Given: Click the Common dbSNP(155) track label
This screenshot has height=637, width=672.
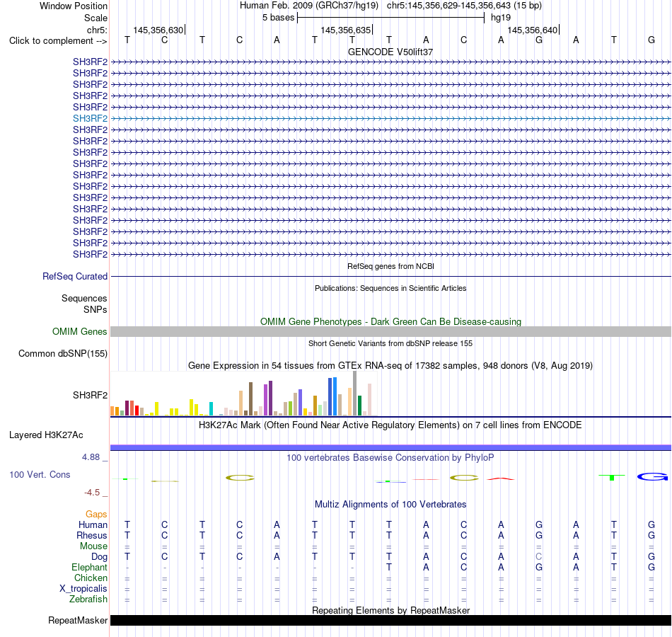Looking at the screenshot, I should (x=62, y=353).
